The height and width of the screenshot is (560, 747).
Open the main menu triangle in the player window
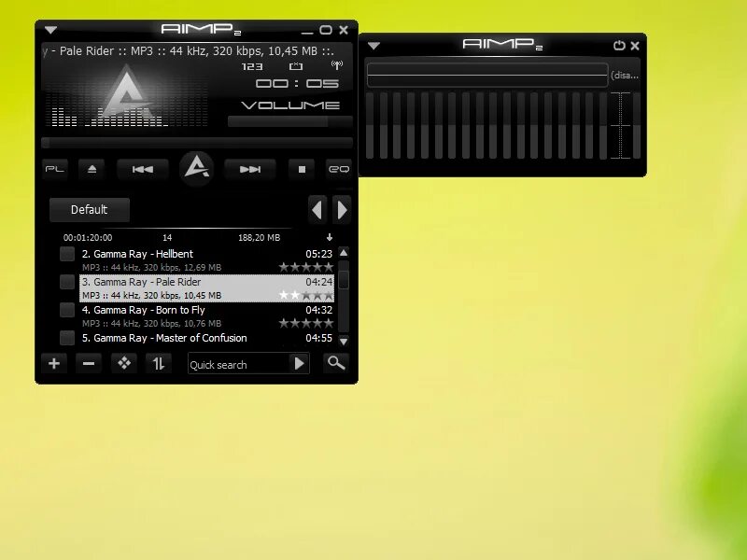point(51,30)
